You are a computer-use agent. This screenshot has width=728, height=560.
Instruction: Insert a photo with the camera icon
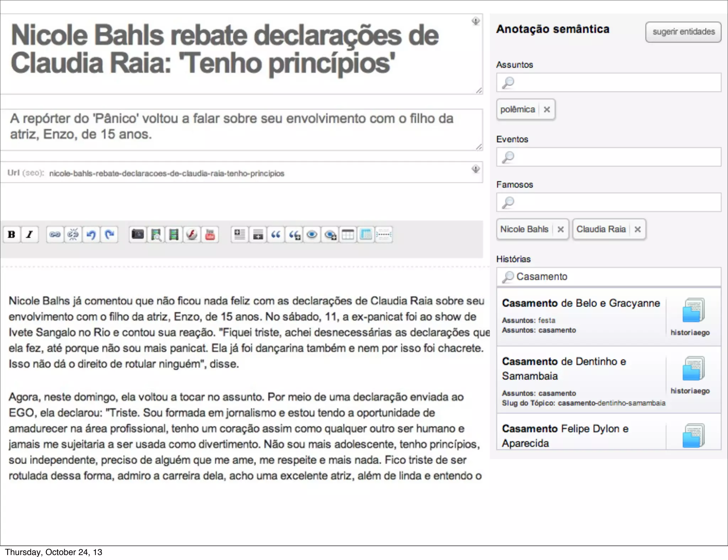pyautogui.click(x=138, y=235)
